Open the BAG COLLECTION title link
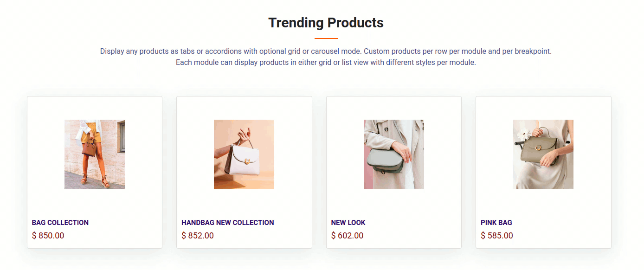This screenshot has height=270, width=644. (60, 223)
